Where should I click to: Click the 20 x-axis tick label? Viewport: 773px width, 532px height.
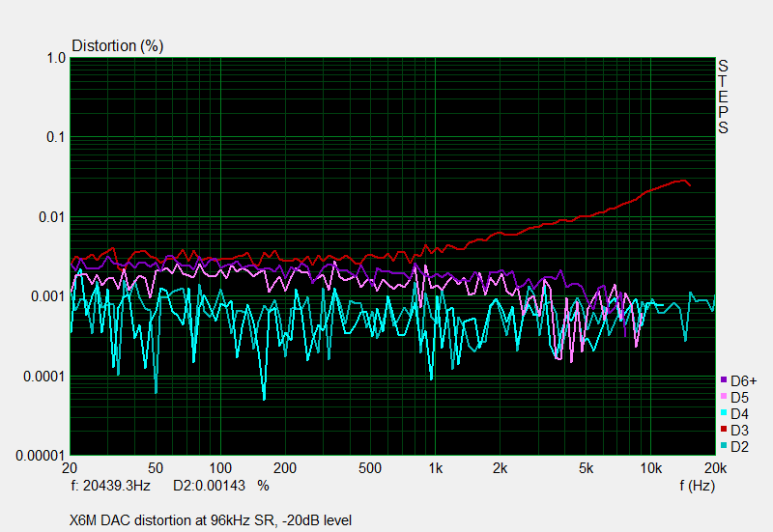click(70, 468)
